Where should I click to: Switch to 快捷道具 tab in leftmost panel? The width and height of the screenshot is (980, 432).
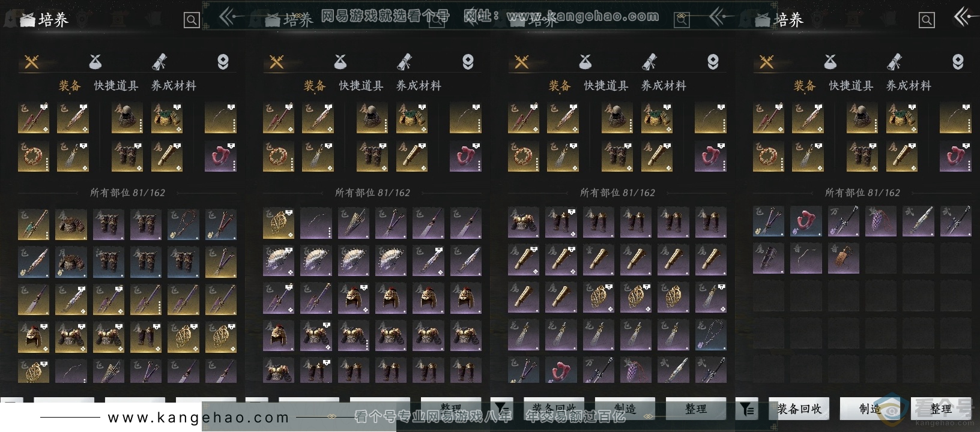pos(116,86)
